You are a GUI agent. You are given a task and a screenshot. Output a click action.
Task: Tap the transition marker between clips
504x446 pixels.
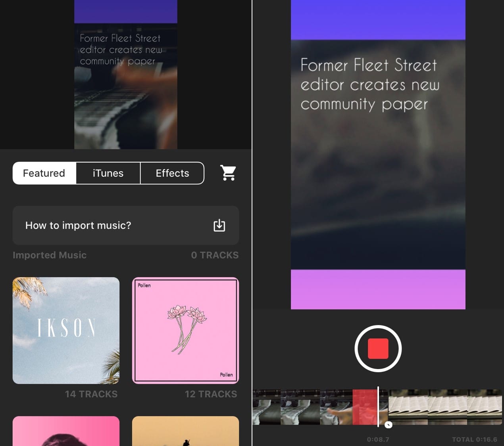[x=389, y=425]
